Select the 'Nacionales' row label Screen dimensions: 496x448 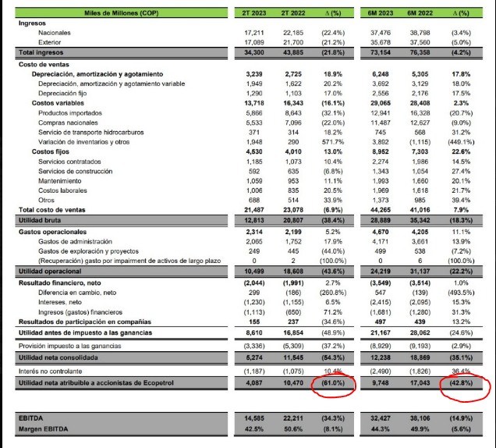click(55, 33)
